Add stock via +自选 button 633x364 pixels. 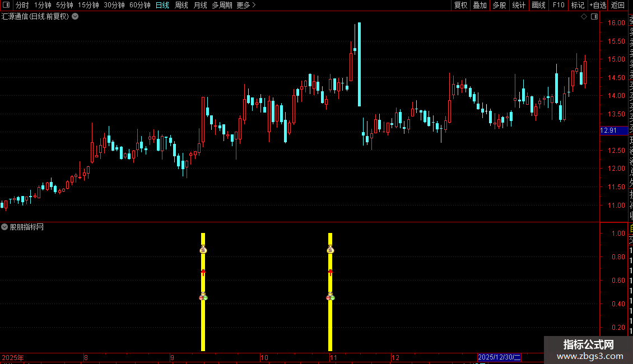point(598,5)
